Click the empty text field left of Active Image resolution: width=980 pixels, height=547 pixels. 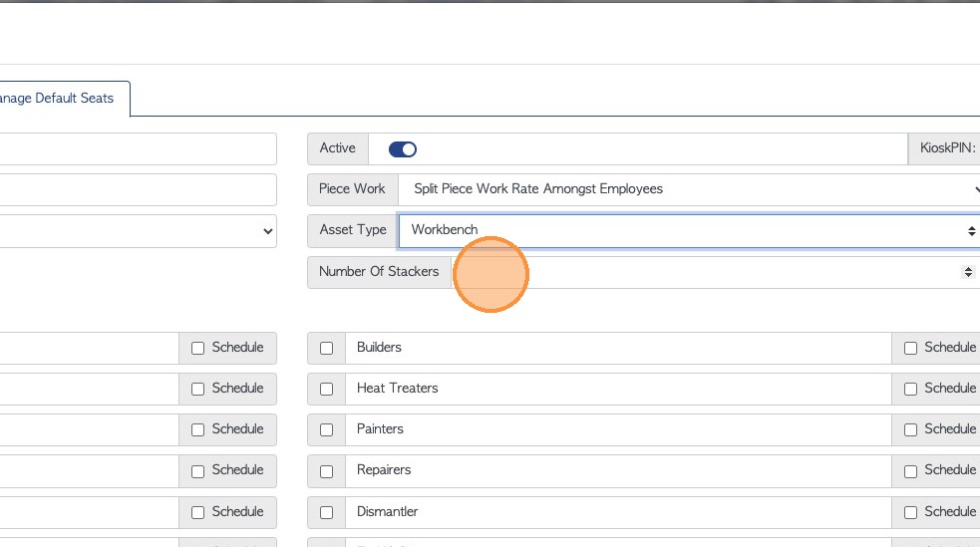[138, 149]
